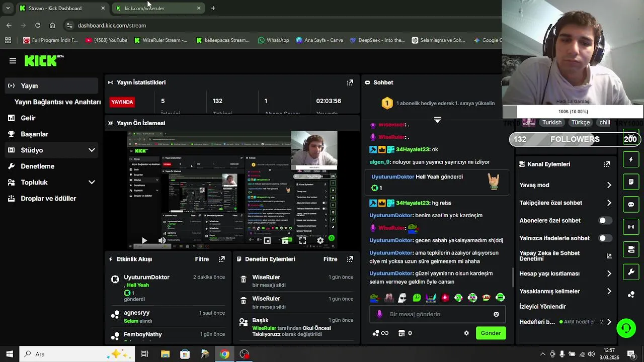Open Filtre in Denetim Eylemleri
Screen dimensions: 644x362
(x=330, y=259)
